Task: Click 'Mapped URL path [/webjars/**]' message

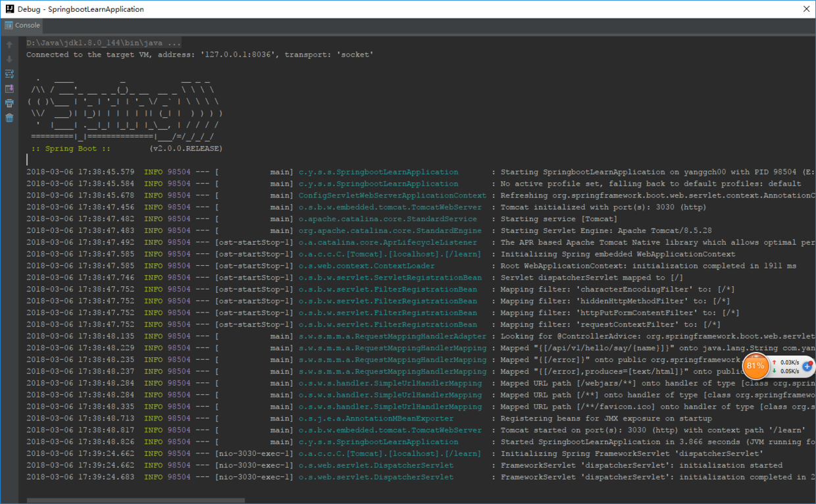Action: pos(658,383)
